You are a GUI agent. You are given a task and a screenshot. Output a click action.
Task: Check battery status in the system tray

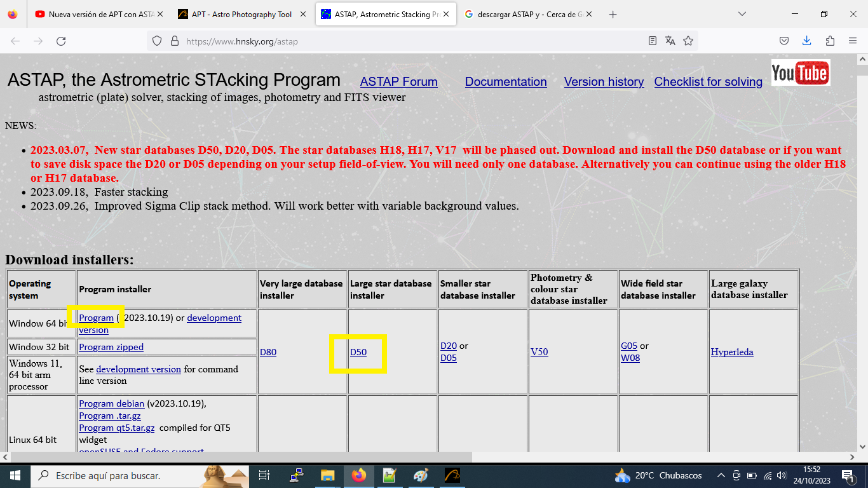[x=752, y=475]
